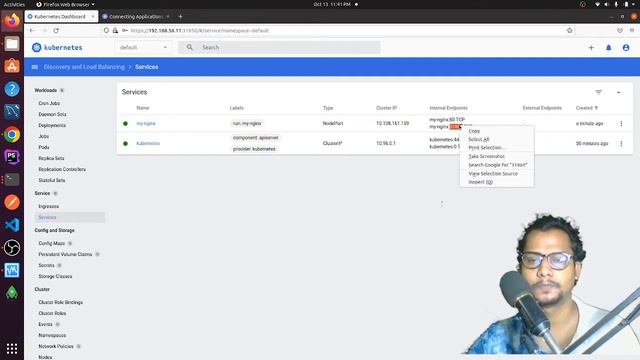Open Persistent Volume Claims in sidebar
The height and width of the screenshot is (360, 640).
point(65,254)
